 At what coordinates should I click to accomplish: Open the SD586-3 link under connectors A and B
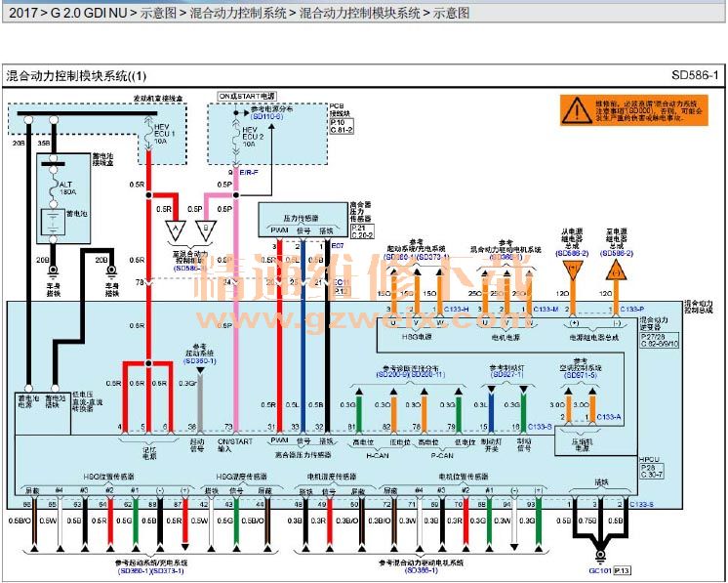coord(190,269)
